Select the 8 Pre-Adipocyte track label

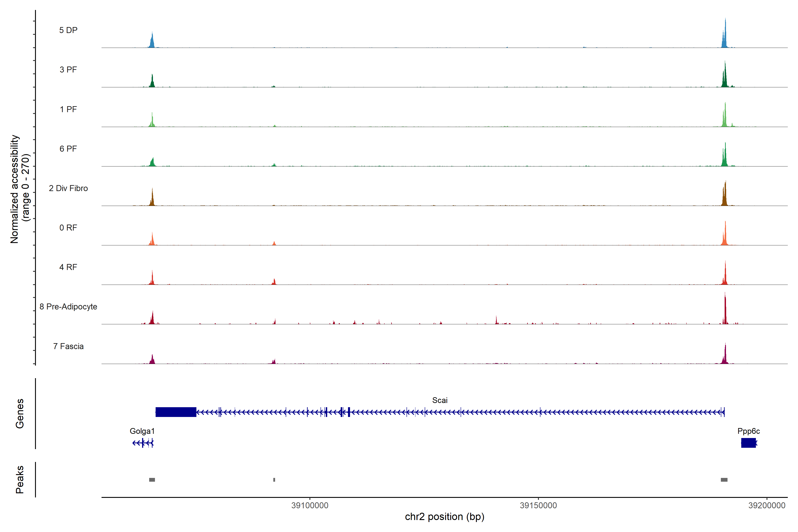coord(68,307)
